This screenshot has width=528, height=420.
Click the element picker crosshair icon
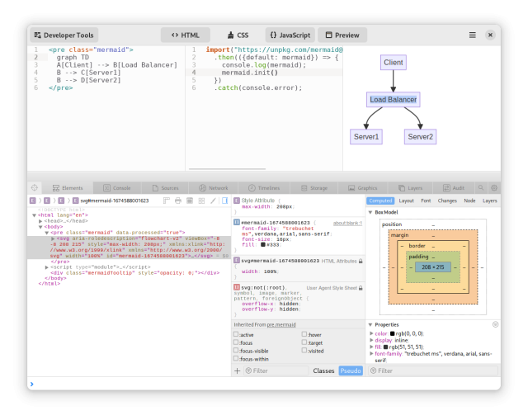coord(35,188)
